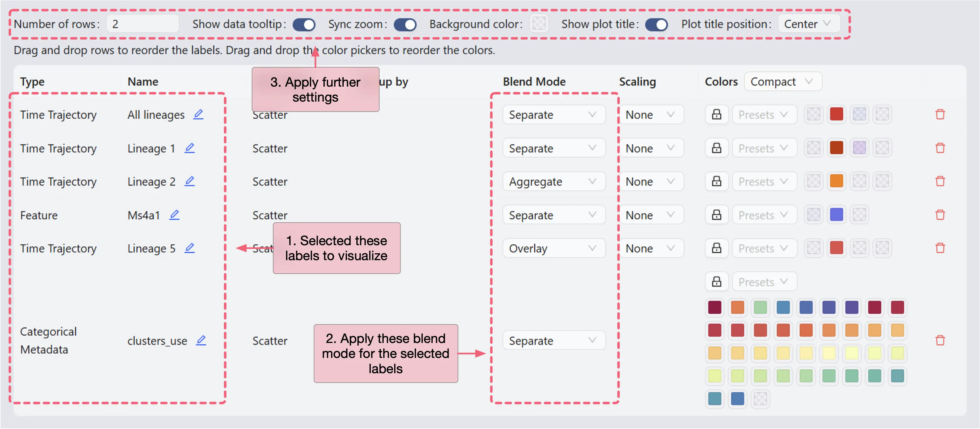
Task: Delete the All lineages row with trash icon
Action: coord(940,115)
